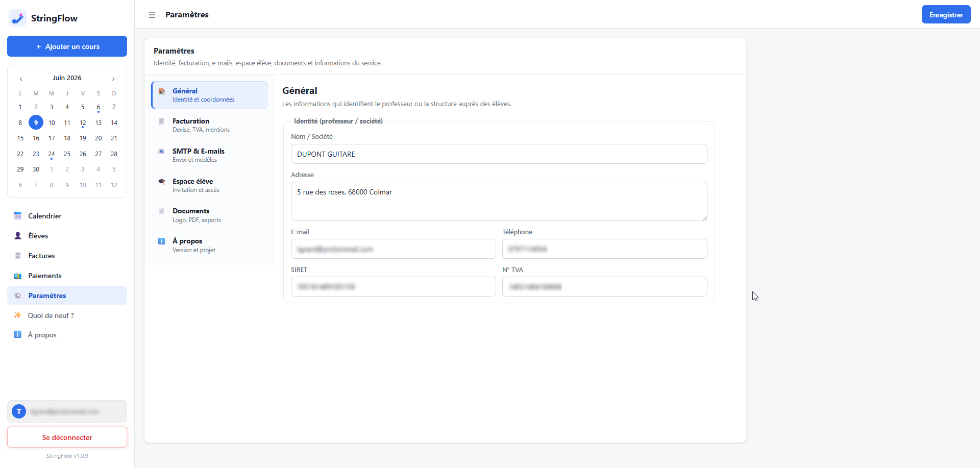
Task: Click the Téléphone input field
Action: tap(604, 249)
